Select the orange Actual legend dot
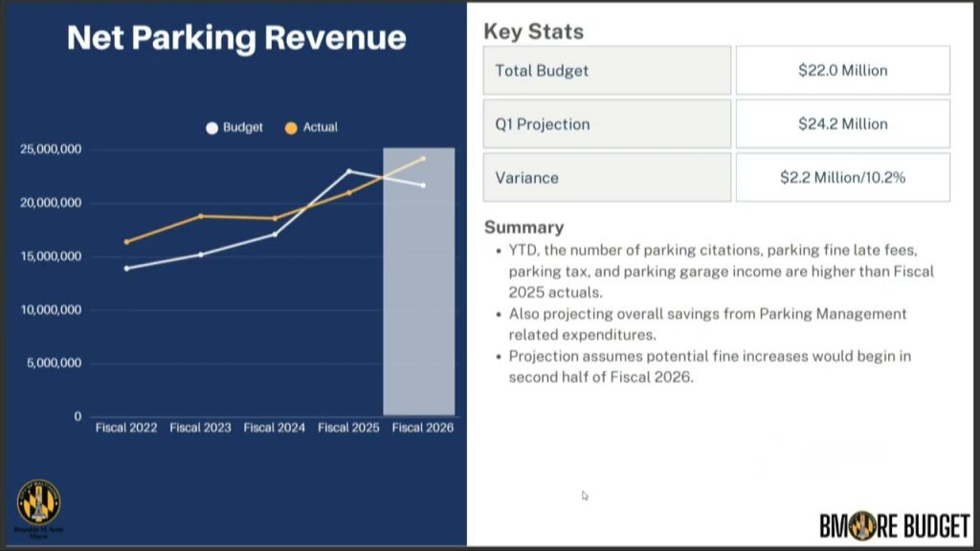980x551 pixels. [x=291, y=128]
